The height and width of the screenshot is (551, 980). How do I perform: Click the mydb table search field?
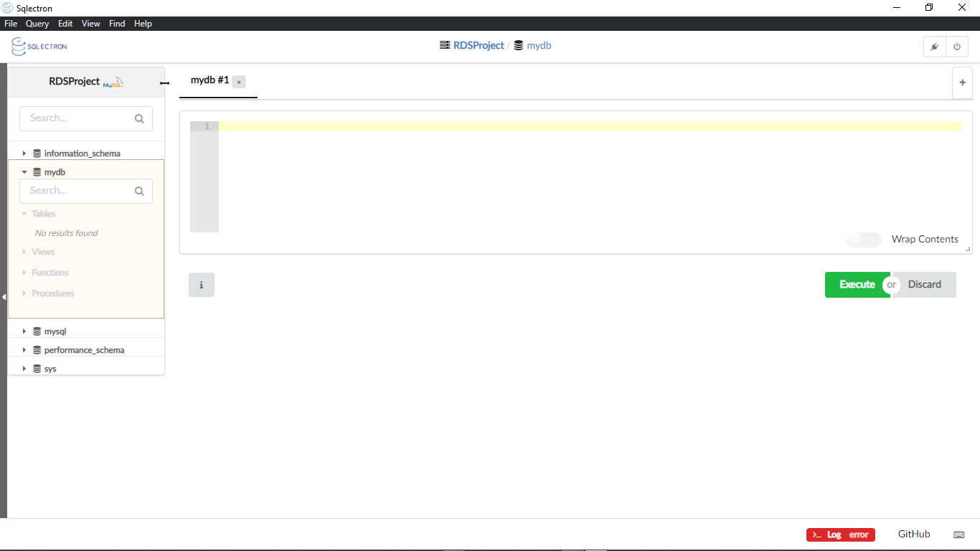point(79,191)
